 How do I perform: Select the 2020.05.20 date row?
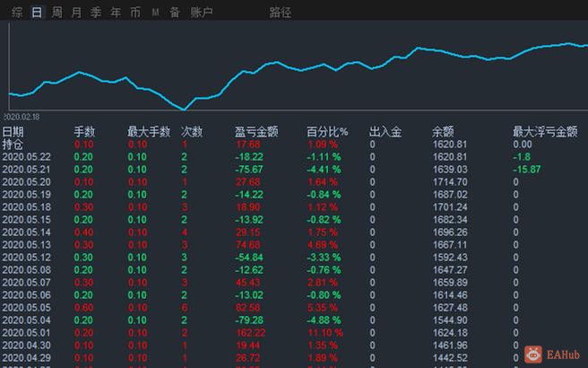click(26, 181)
